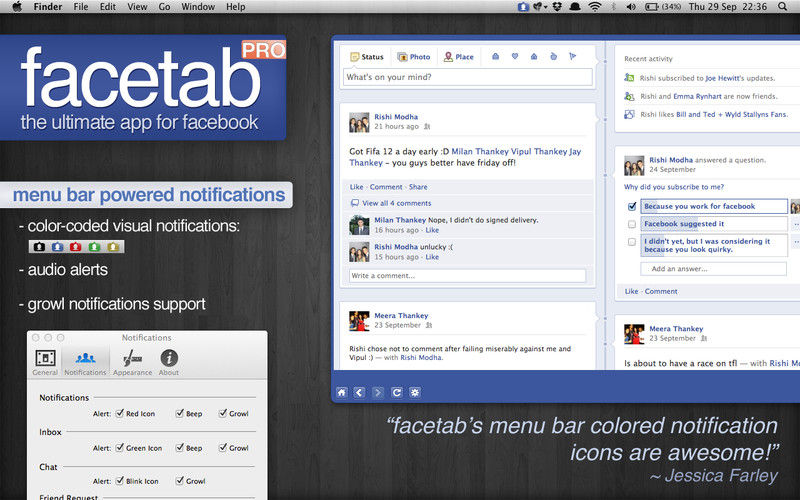Go forward with facetab toolbar arrow
The width and height of the screenshot is (800, 500).
tap(378, 392)
